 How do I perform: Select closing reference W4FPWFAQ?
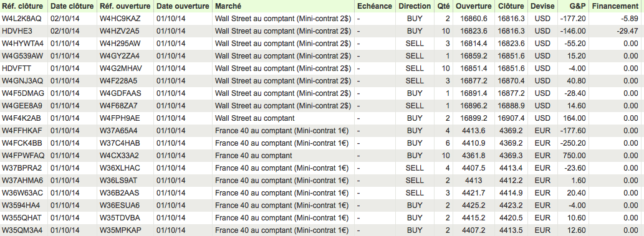(x=23, y=156)
